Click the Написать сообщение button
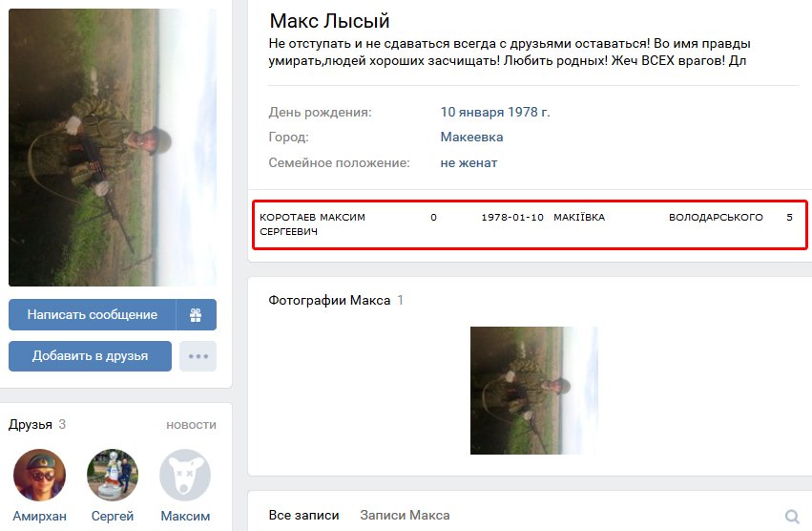The image size is (812, 531). [x=93, y=315]
